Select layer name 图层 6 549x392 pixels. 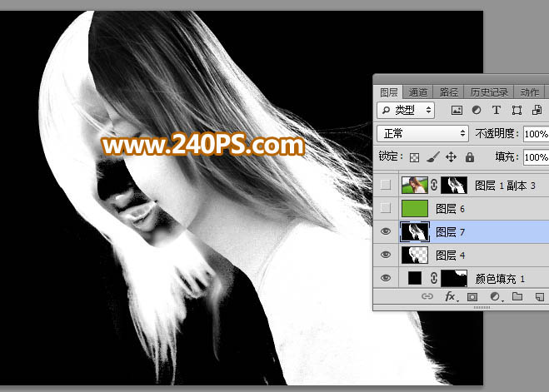(450, 209)
